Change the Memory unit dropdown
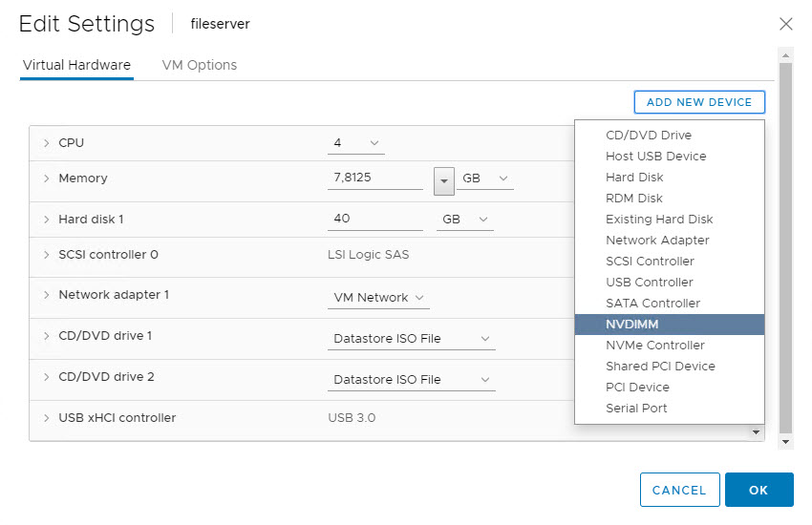This screenshot has height=525, width=812. click(x=484, y=178)
